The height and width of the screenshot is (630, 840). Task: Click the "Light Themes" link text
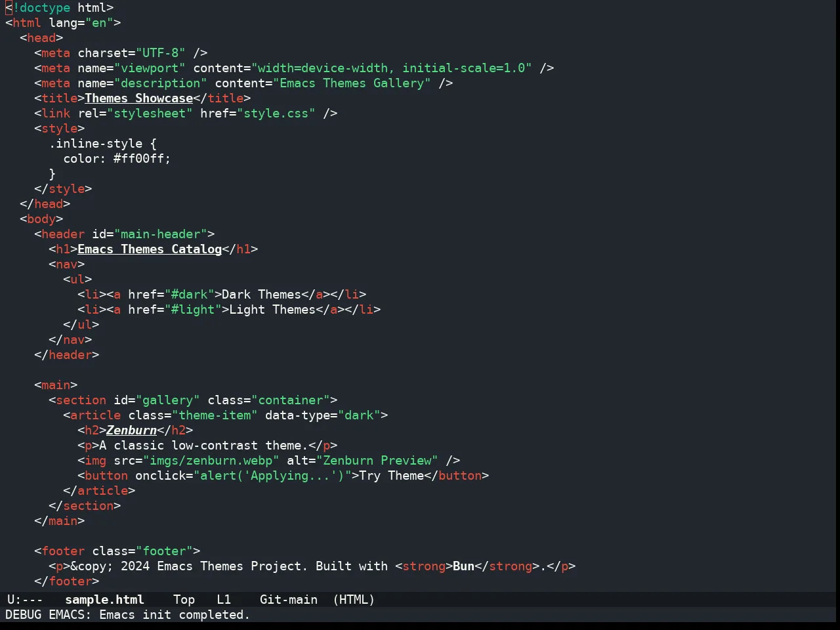272,309
